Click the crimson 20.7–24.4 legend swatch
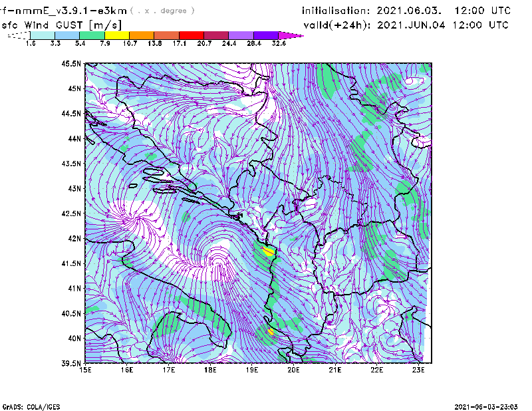532x411 pixels. (x=216, y=35)
